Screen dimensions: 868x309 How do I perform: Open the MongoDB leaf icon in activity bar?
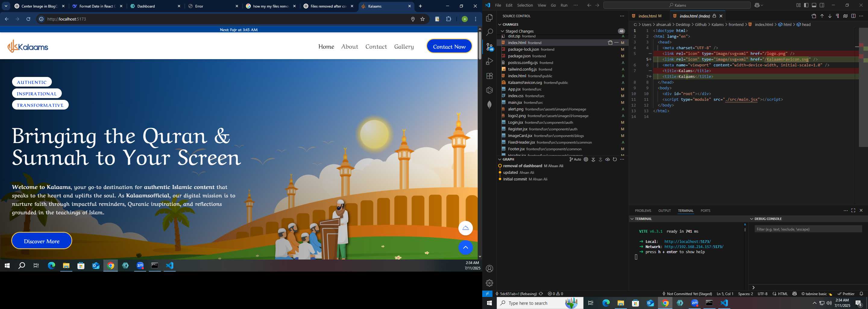(489, 105)
